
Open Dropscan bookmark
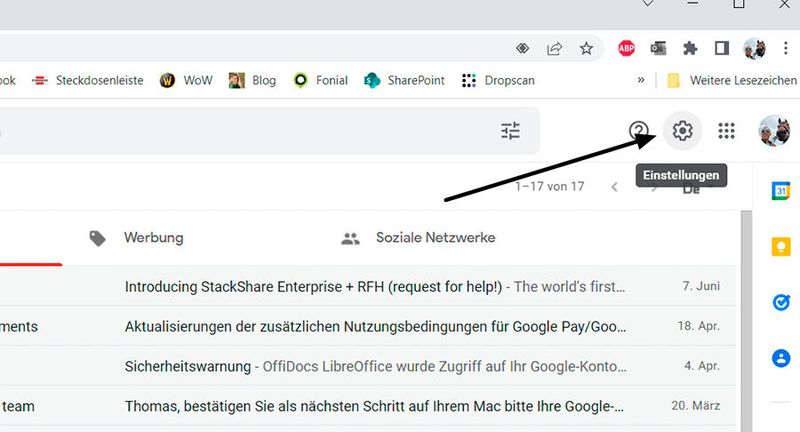(x=498, y=80)
